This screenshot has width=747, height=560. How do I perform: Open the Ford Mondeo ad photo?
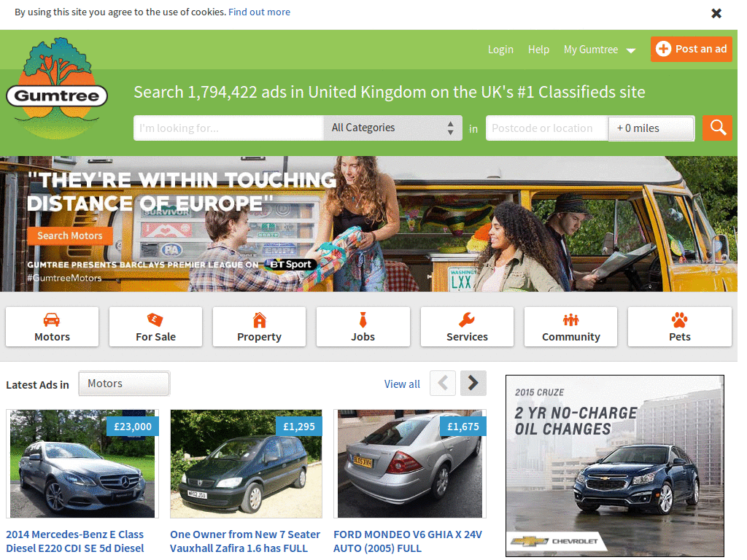pos(410,464)
